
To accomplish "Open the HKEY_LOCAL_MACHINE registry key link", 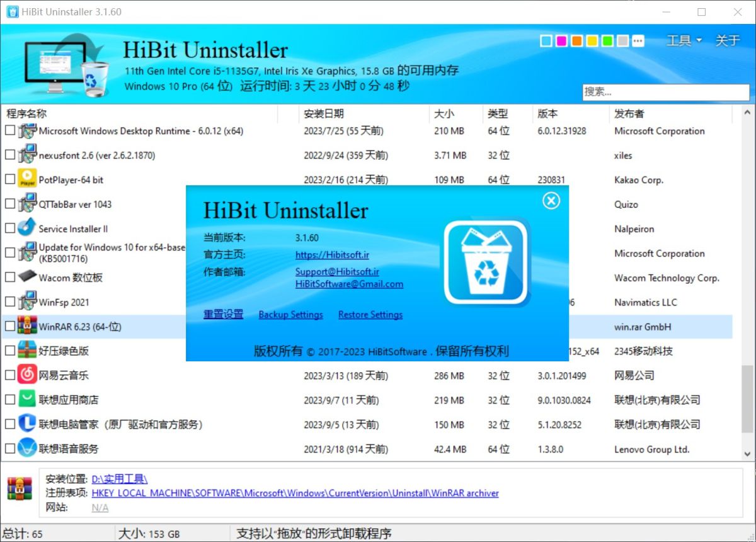I will pos(295,494).
